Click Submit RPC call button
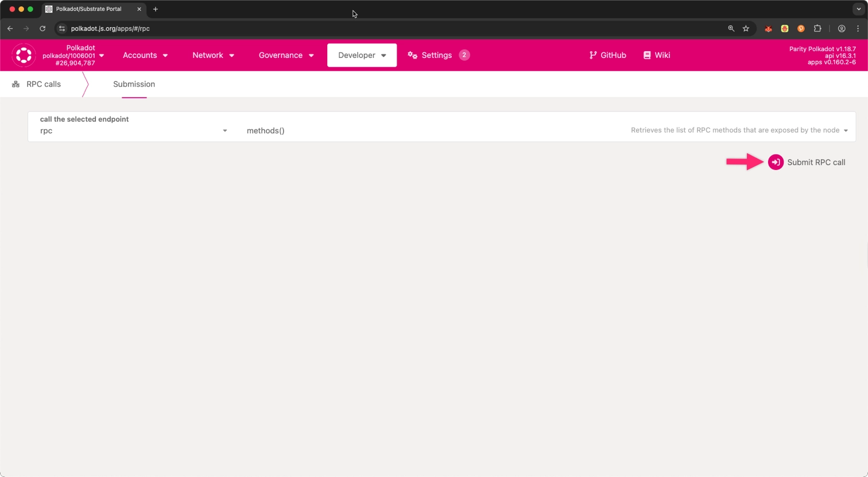The image size is (868, 477). click(x=807, y=162)
